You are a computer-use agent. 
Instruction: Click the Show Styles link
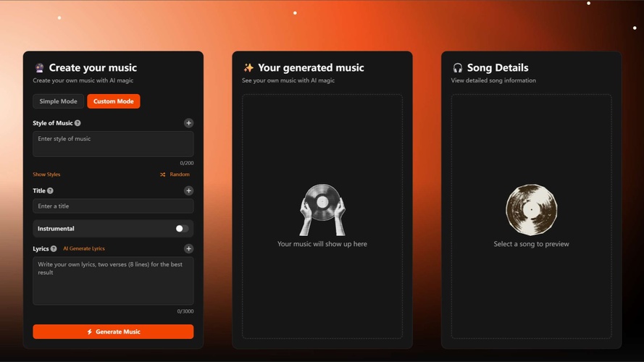pos(46,174)
